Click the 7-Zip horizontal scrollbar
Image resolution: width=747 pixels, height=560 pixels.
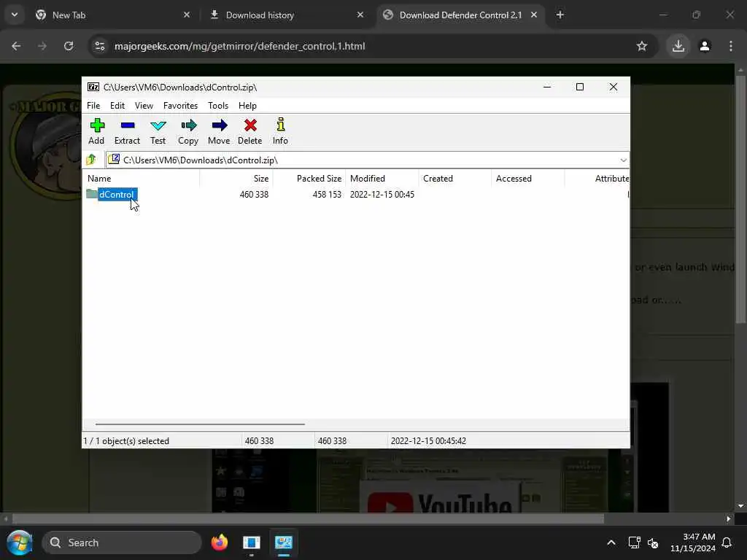coord(200,424)
